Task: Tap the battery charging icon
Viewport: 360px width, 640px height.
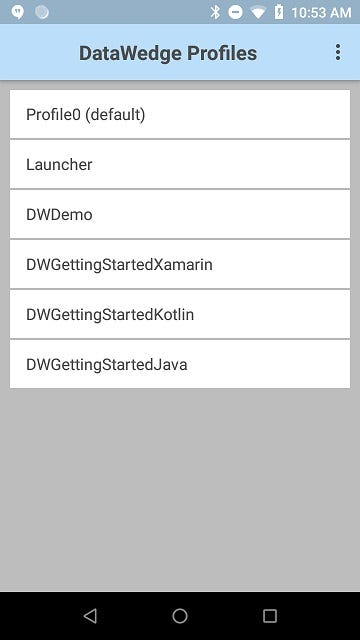Action: 279,12
